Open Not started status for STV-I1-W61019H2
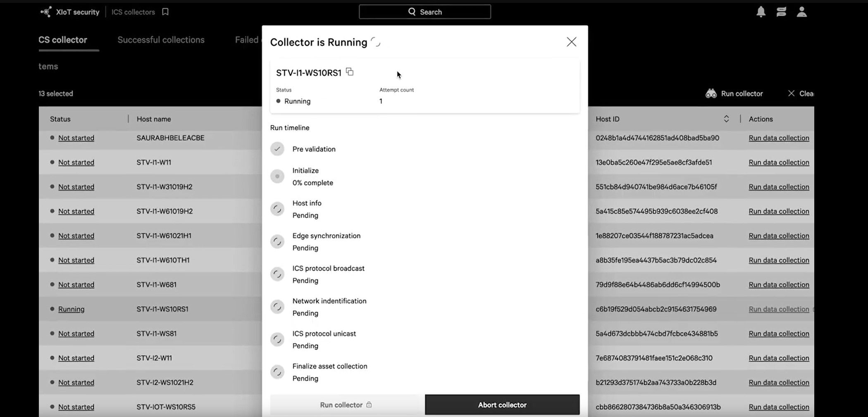 [76, 211]
